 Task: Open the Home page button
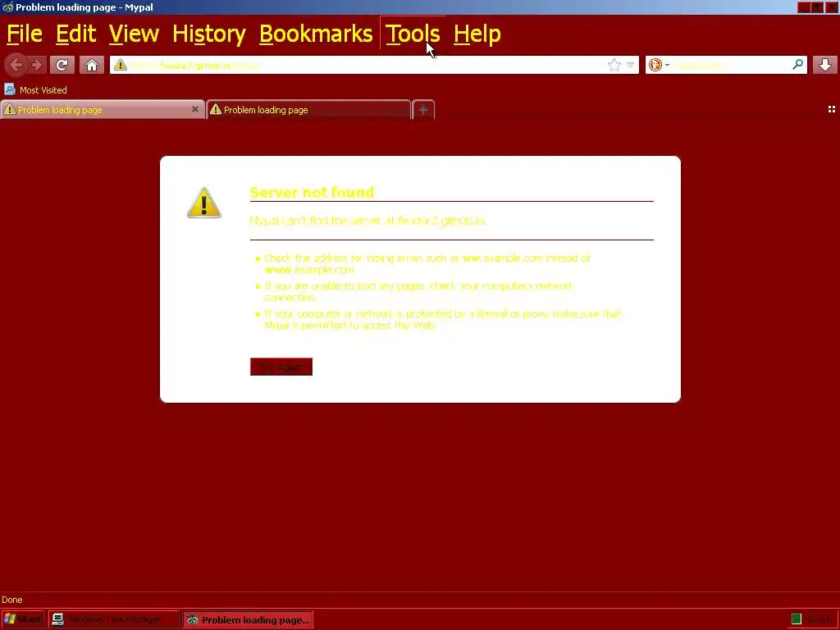[x=92, y=65]
